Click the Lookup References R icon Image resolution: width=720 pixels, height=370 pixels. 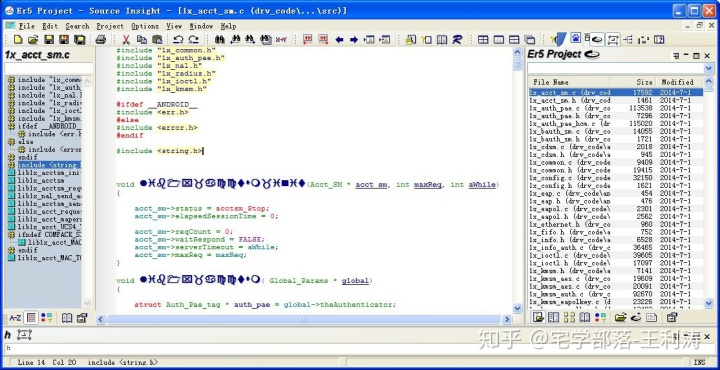(x=457, y=39)
